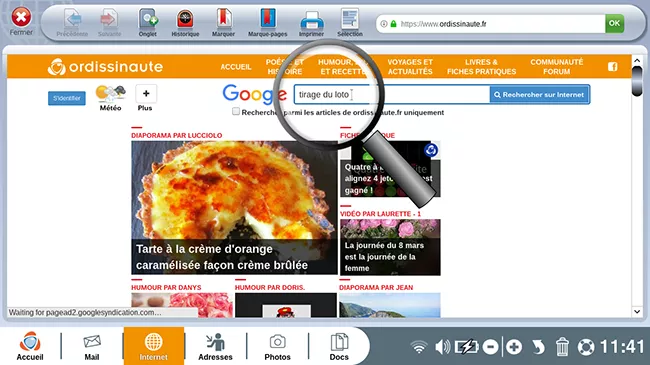Open the Facebook icon in orange header
The width and height of the screenshot is (650, 365).
(612, 66)
